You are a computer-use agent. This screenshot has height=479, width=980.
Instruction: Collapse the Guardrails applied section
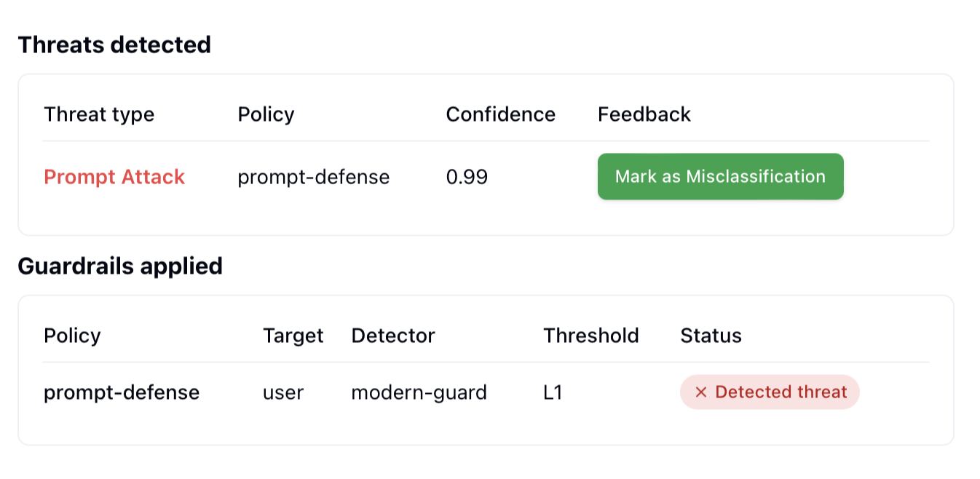coord(121,266)
